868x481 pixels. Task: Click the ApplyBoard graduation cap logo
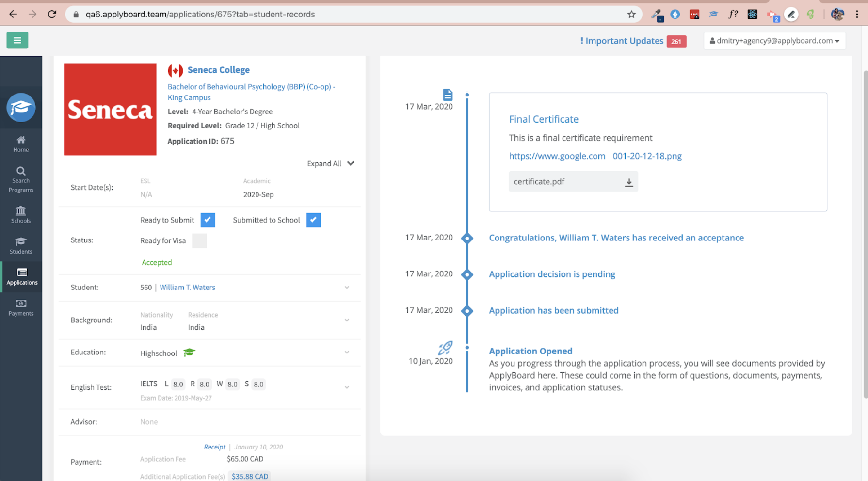click(x=21, y=107)
